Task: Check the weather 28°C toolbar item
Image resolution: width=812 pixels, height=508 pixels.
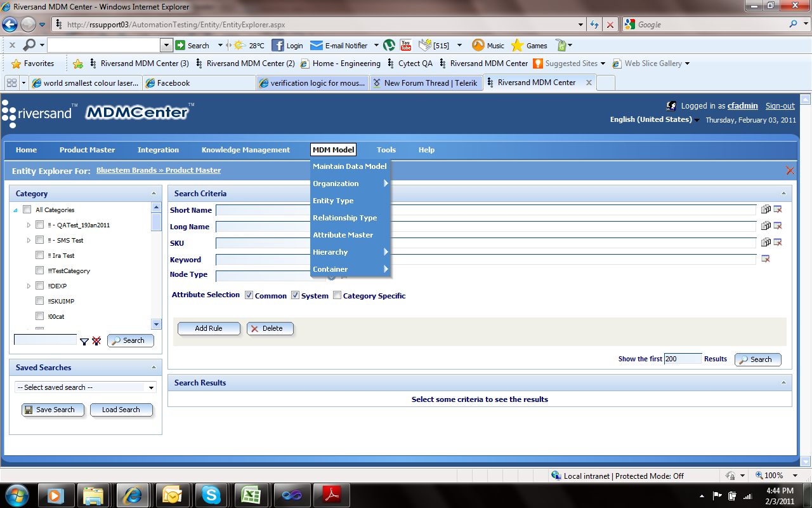Action: tap(249, 45)
